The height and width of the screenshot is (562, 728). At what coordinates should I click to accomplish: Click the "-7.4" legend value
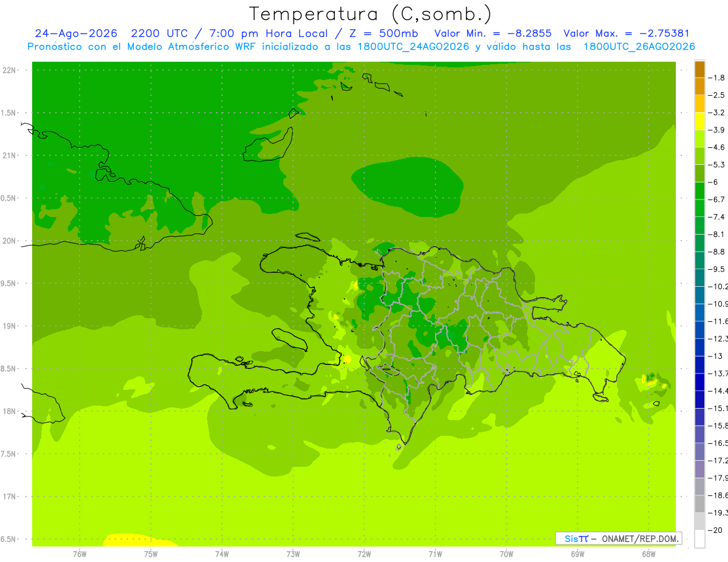pyautogui.click(x=716, y=217)
